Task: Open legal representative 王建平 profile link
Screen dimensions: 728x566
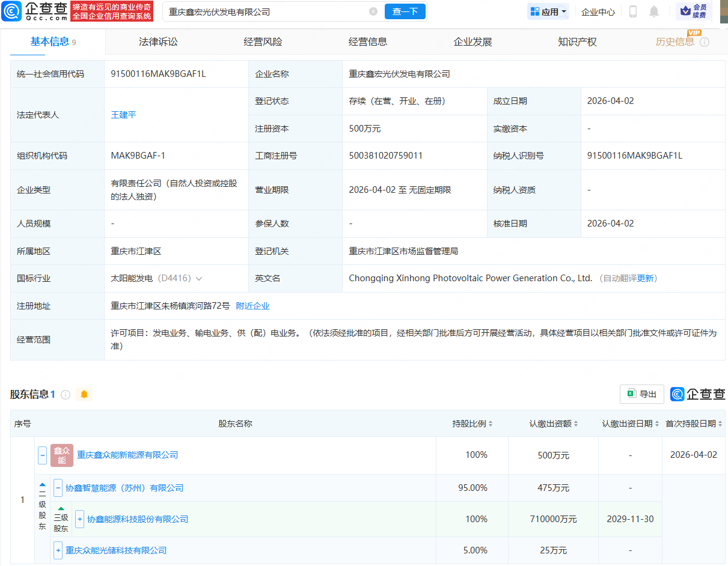Action: [123, 115]
